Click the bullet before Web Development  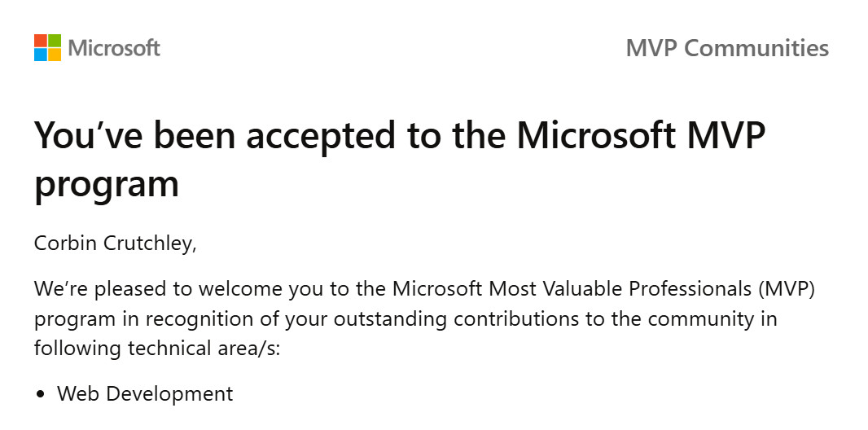(40, 395)
